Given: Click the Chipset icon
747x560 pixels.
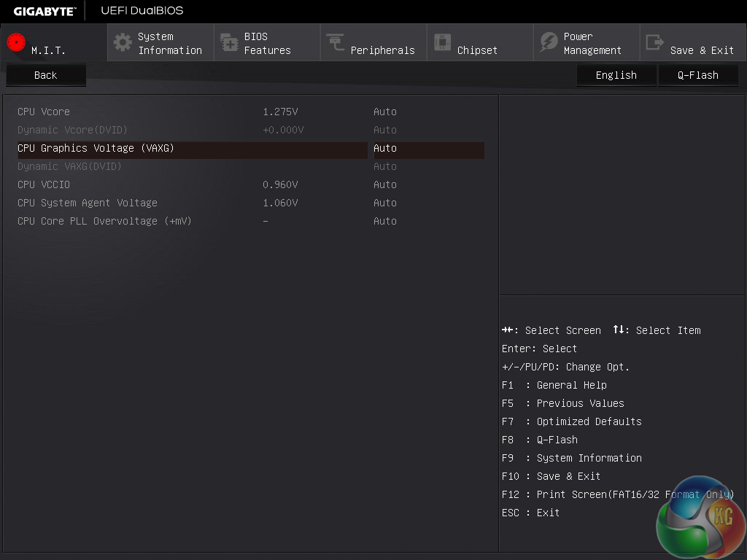Looking at the screenshot, I should click(x=442, y=42).
